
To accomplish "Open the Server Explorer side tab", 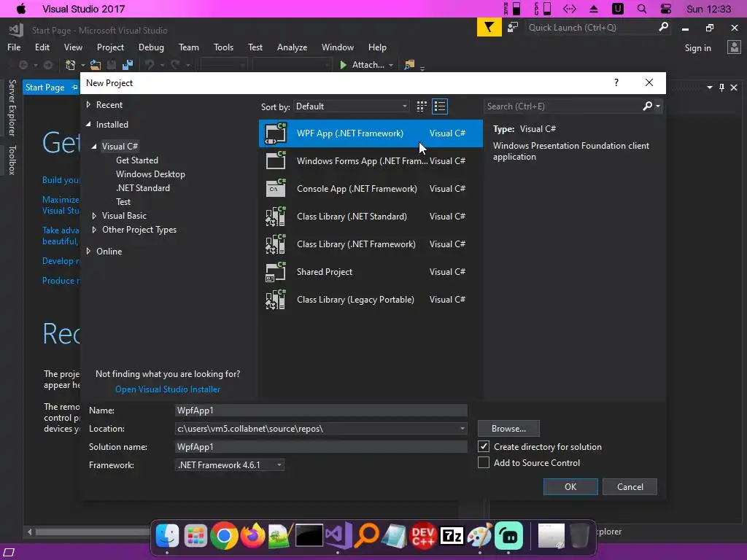I will pos(12,108).
